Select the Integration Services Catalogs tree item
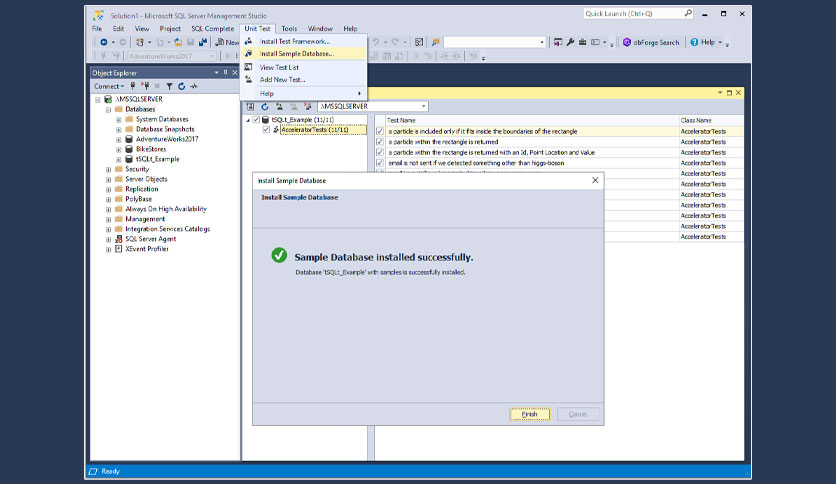Screen dimensions: 836x484 tap(167, 229)
